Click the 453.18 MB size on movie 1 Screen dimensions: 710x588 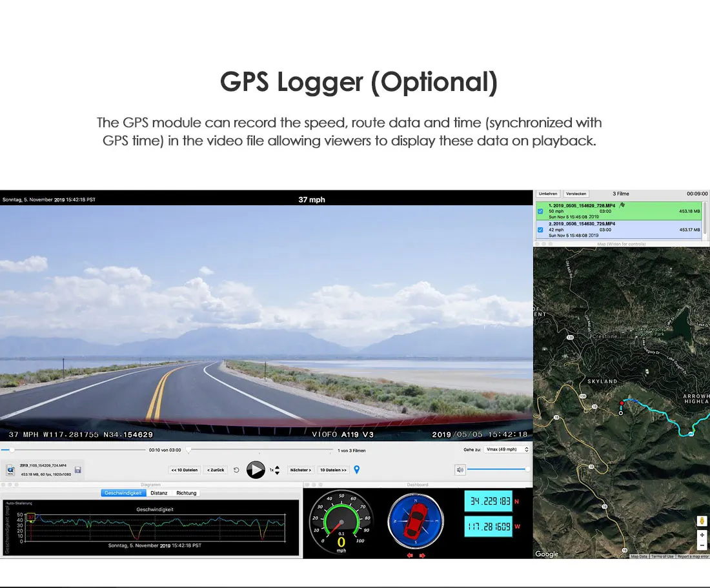(x=689, y=212)
